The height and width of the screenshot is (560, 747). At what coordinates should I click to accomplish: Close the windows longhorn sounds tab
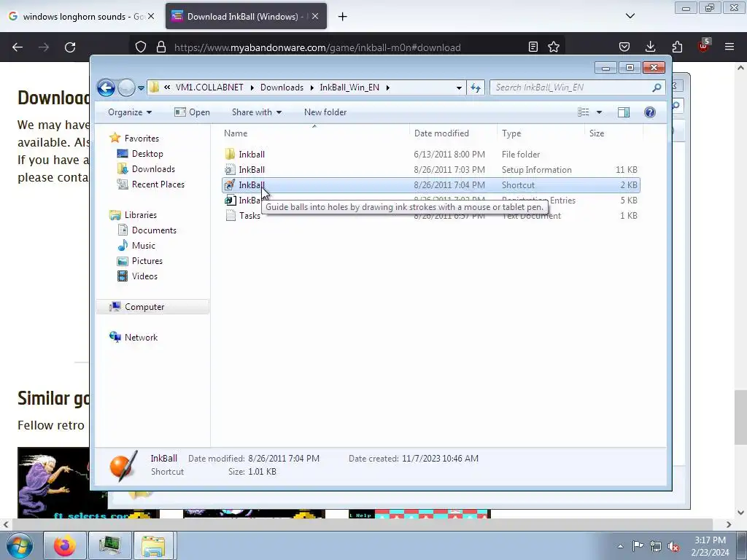click(151, 16)
